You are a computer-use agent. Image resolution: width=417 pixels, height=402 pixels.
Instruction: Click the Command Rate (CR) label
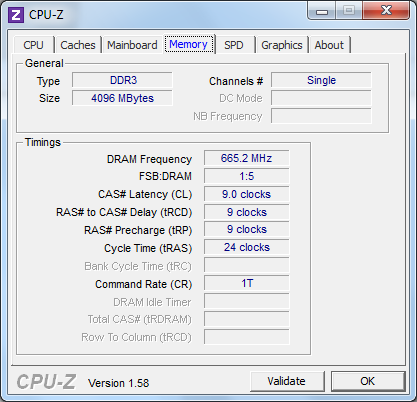click(144, 284)
